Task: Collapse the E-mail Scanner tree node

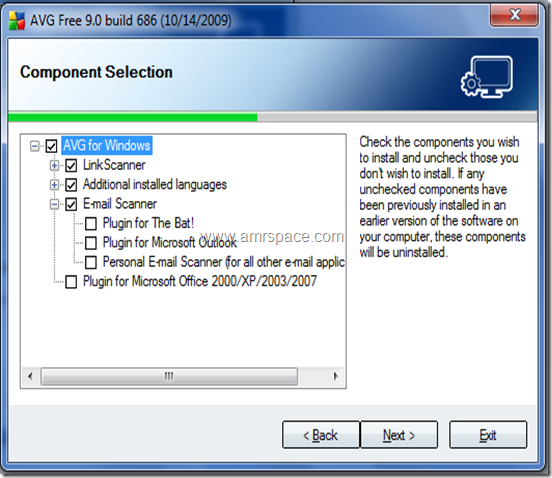Action: point(55,204)
